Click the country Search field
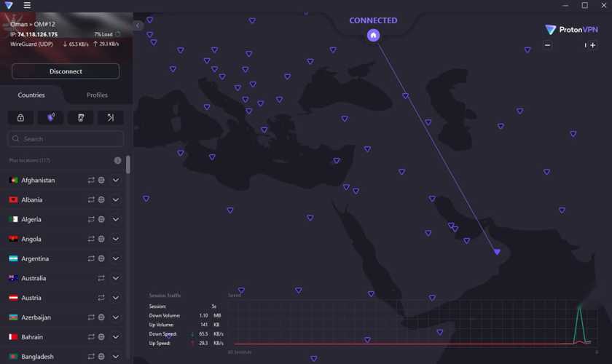This screenshot has width=612, height=364. coord(66,138)
